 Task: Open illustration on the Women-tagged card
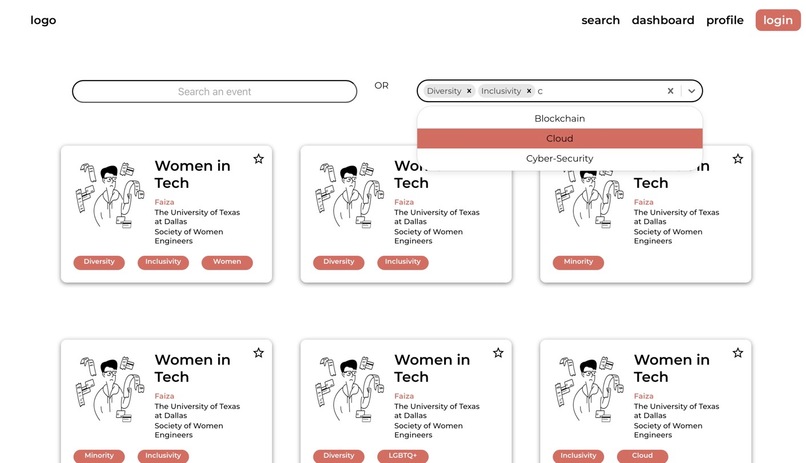pos(110,195)
